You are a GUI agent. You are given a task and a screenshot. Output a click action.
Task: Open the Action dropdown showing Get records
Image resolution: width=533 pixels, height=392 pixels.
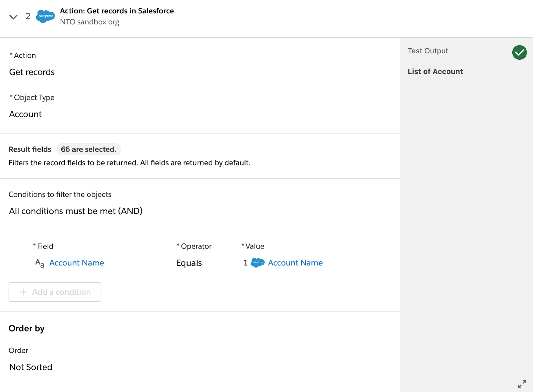point(32,72)
